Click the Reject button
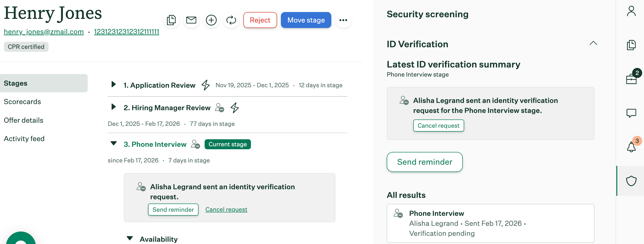644x244 pixels. (x=260, y=20)
